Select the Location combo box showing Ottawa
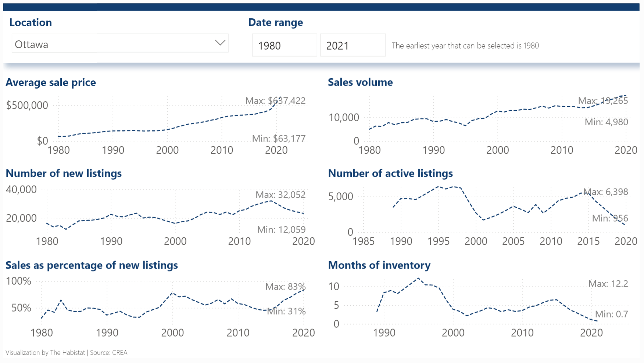This screenshot has height=363, width=644. point(119,43)
